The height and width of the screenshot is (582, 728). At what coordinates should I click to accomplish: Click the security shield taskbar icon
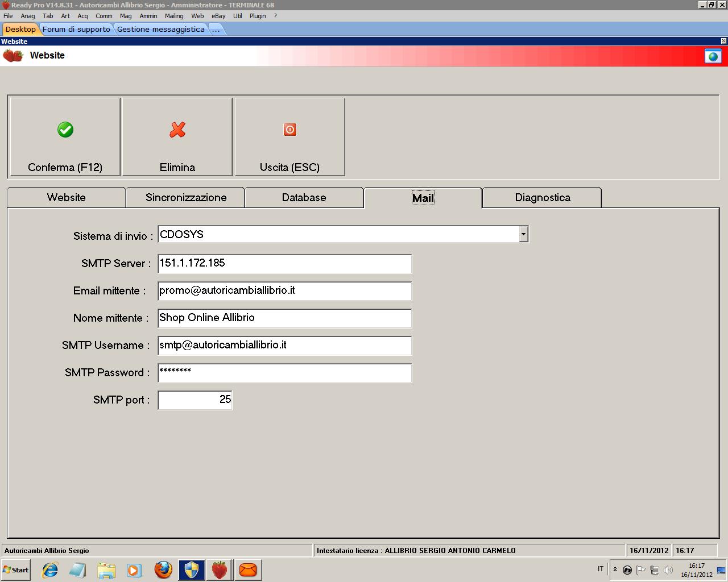click(192, 569)
